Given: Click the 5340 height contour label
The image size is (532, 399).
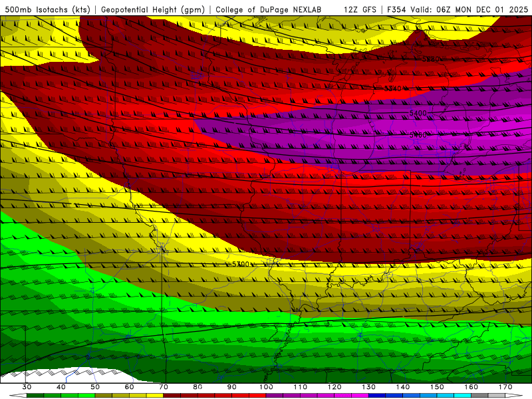Looking at the screenshot, I should pos(392,88).
